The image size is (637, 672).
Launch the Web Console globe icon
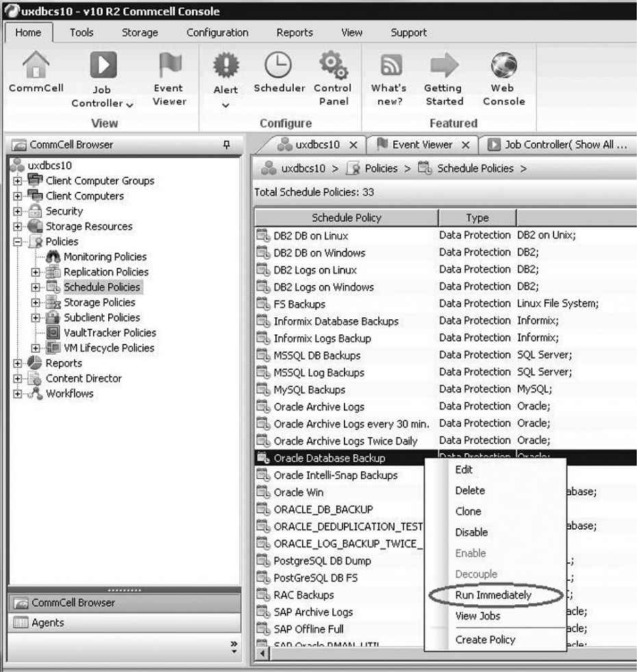[503, 64]
